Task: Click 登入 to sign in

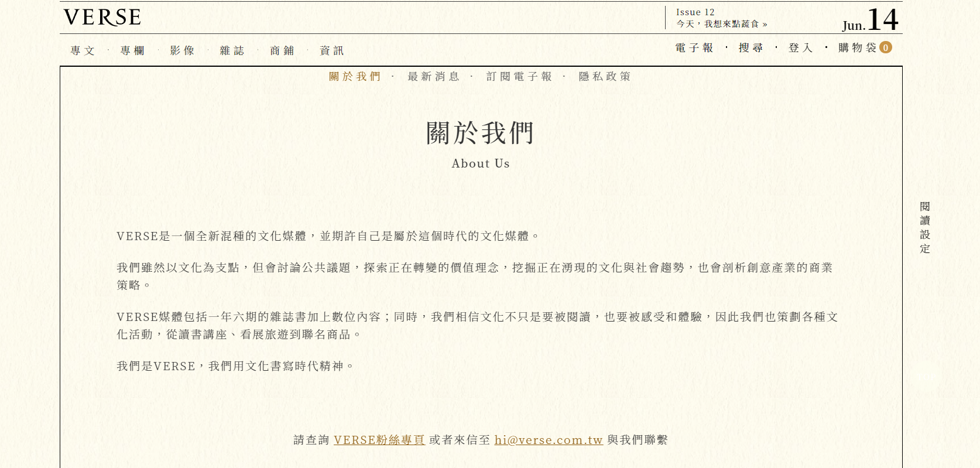Action: pos(801,48)
